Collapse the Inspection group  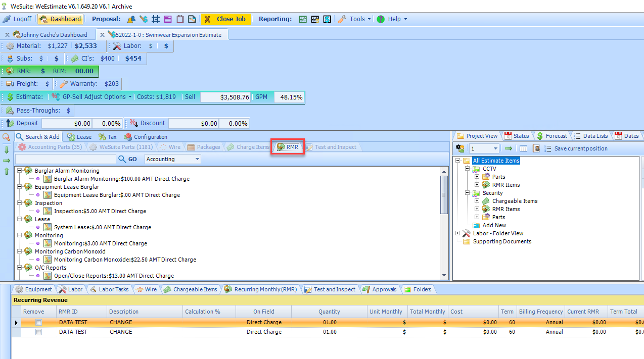tap(20, 203)
